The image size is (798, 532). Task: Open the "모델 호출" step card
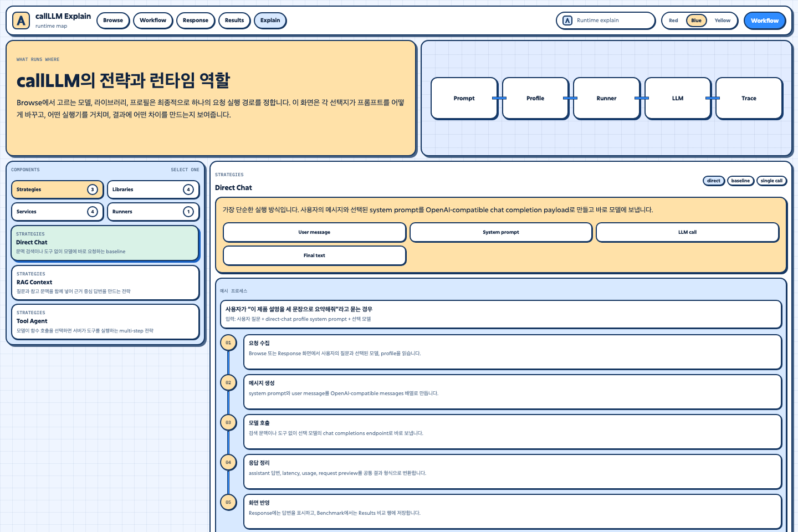tap(513, 432)
